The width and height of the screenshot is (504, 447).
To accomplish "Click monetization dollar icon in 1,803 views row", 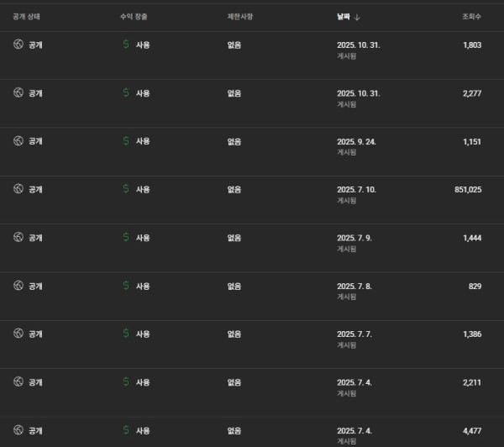I will 125,45.
